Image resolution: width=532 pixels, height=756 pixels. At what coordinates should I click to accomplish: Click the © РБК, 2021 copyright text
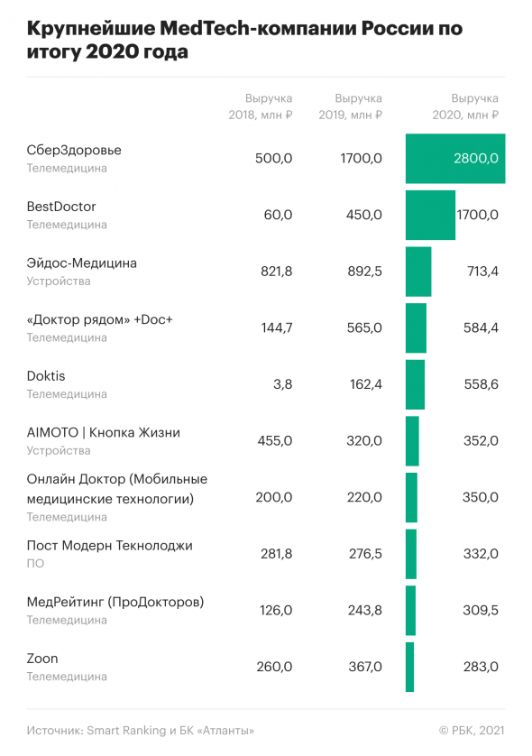coord(472,731)
